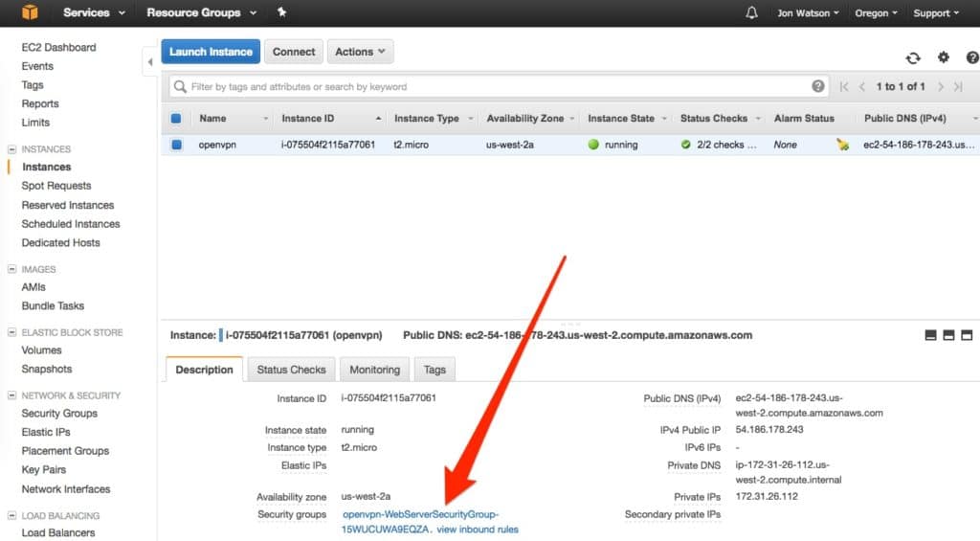Click the alarm status icon for openvpn
Viewport: 980px width, 541px height.
coord(842,145)
